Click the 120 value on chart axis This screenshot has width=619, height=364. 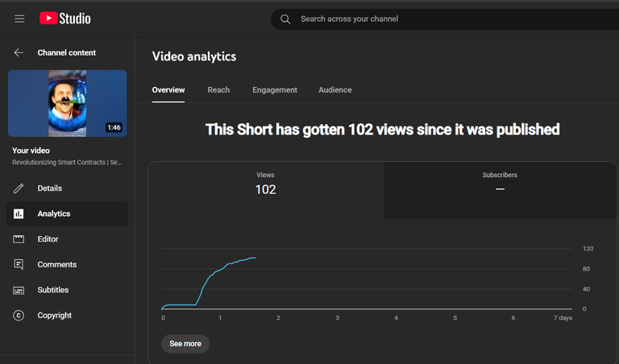(x=588, y=249)
